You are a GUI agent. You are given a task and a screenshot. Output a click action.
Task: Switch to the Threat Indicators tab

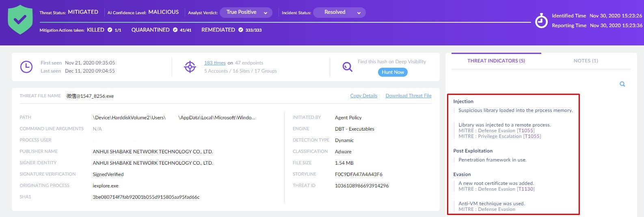(496, 61)
